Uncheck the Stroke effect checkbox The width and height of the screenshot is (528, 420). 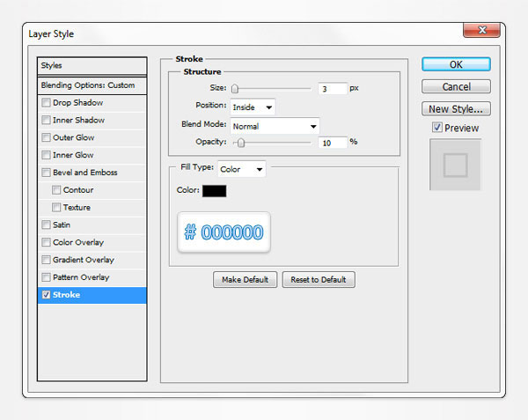tap(46, 295)
